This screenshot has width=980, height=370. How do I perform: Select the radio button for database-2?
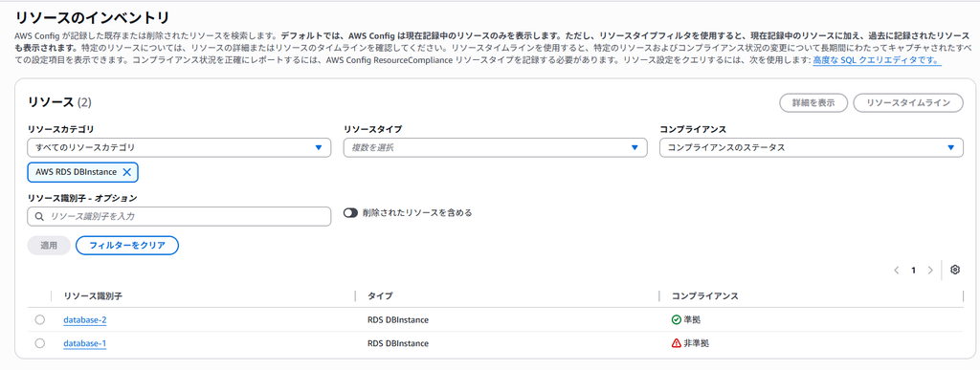pyautogui.click(x=40, y=319)
